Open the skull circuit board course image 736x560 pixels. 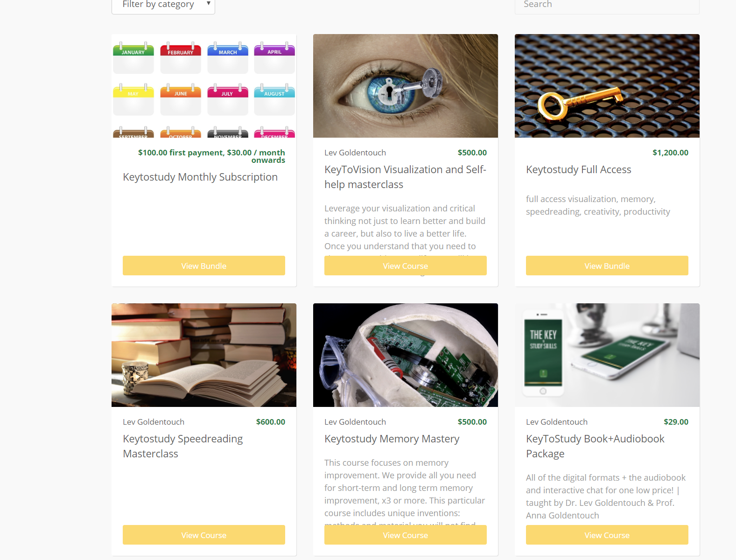[406, 355]
